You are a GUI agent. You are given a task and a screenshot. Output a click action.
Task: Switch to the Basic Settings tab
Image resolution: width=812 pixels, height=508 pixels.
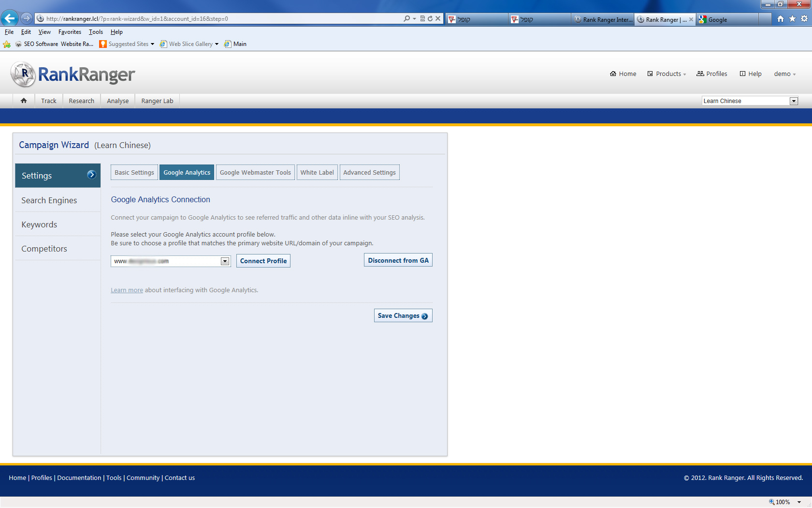[134, 173]
